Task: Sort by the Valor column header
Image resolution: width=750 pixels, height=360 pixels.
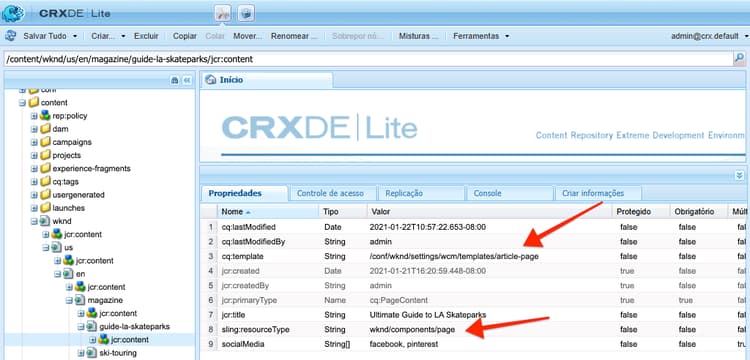Action: coord(490,211)
